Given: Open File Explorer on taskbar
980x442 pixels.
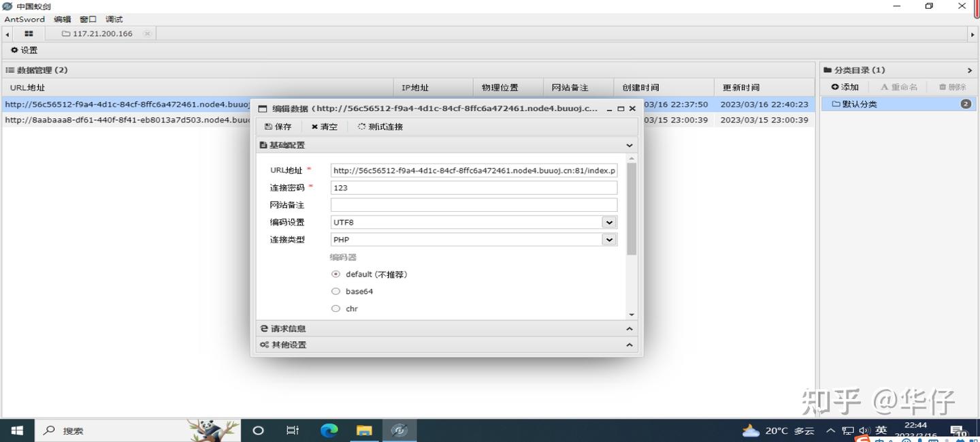Looking at the screenshot, I should coord(365,430).
